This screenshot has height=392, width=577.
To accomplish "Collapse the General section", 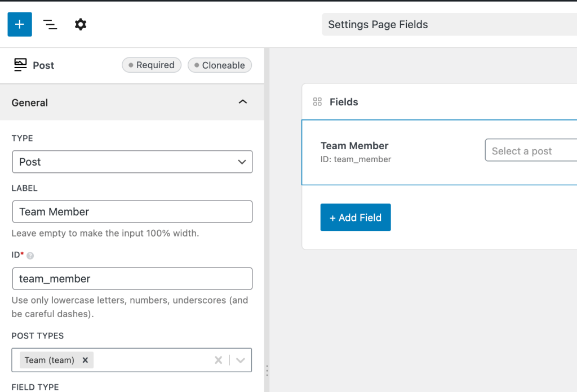I will (243, 102).
